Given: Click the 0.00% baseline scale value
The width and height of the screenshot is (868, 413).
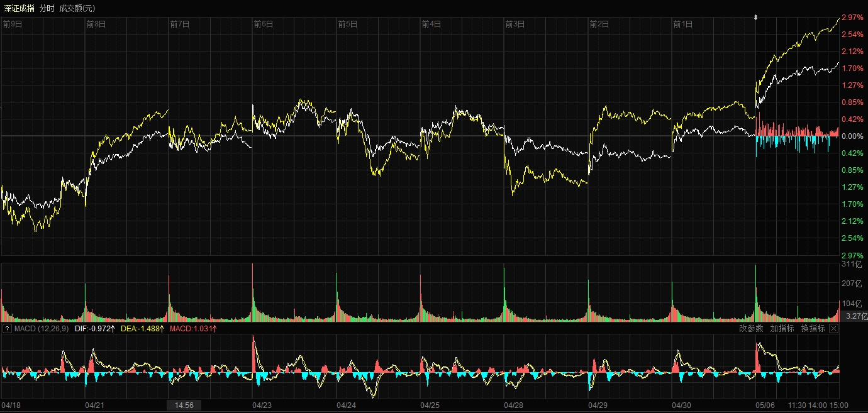Looking at the screenshot, I should pos(854,136).
